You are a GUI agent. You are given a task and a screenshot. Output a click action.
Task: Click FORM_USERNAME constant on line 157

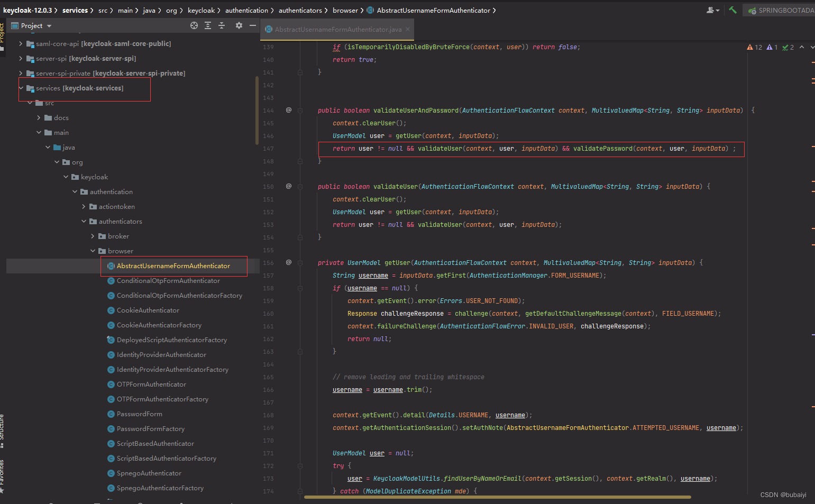coord(575,276)
